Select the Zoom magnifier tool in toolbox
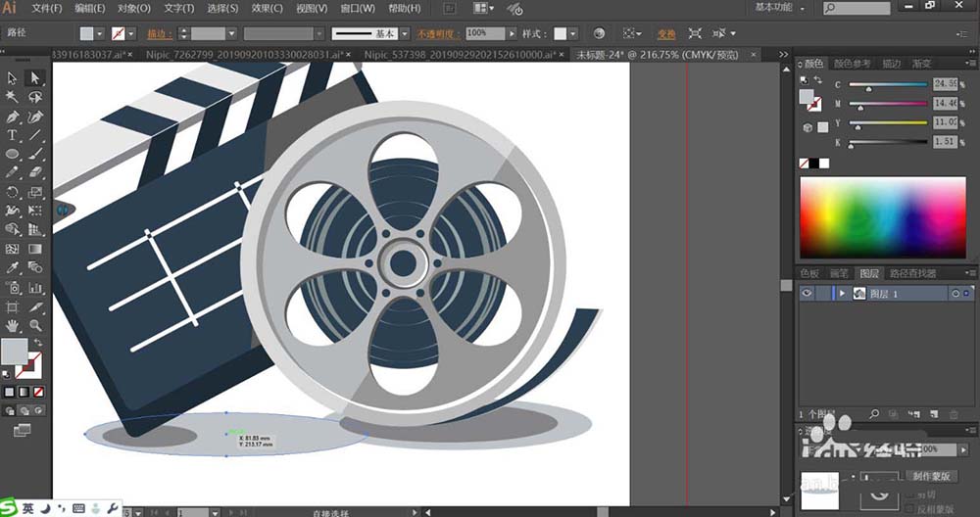Viewport: 980px width, 517px height. point(35,325)
